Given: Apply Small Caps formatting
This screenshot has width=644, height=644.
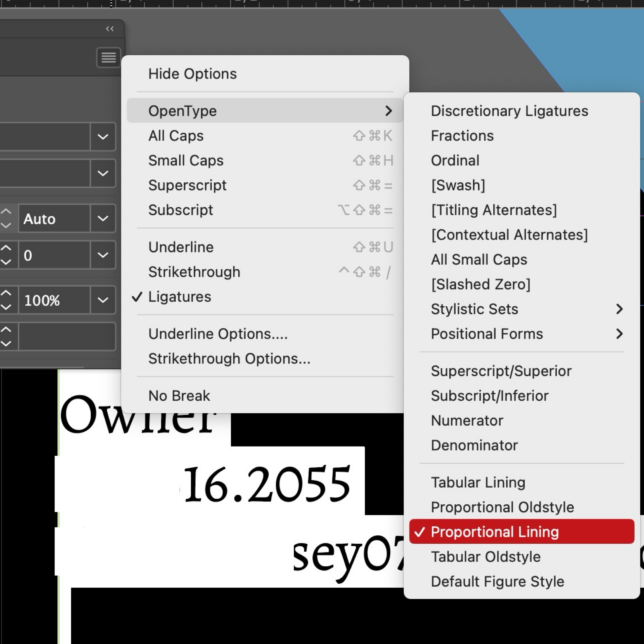Looking at the screenshot, I should coord(186,160).
